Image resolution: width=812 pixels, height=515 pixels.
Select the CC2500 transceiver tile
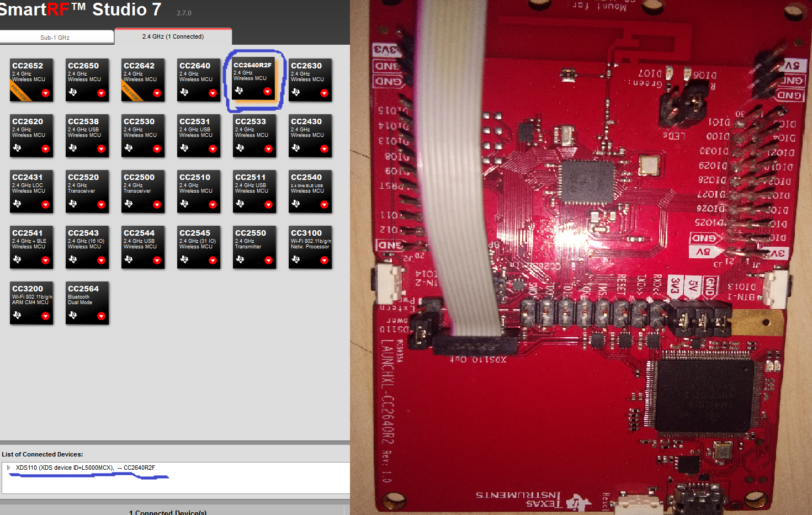tap(143, 192)
